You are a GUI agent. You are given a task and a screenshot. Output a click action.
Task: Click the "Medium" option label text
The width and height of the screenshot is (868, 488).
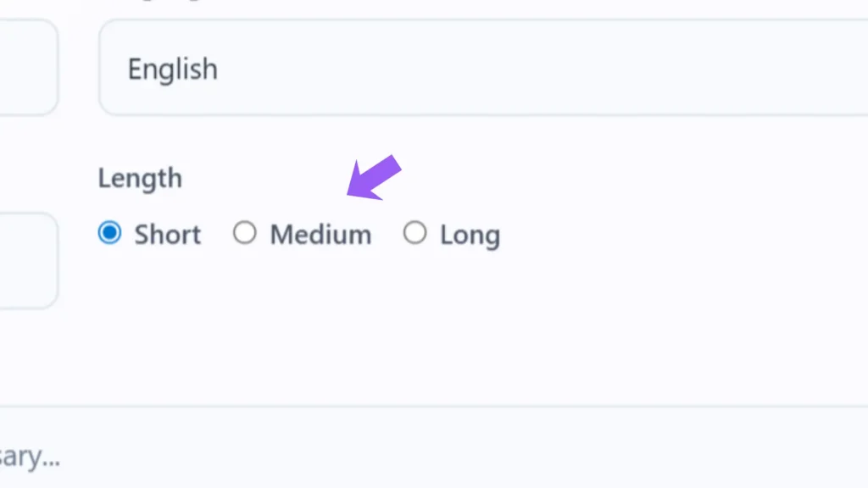[320, 235]
